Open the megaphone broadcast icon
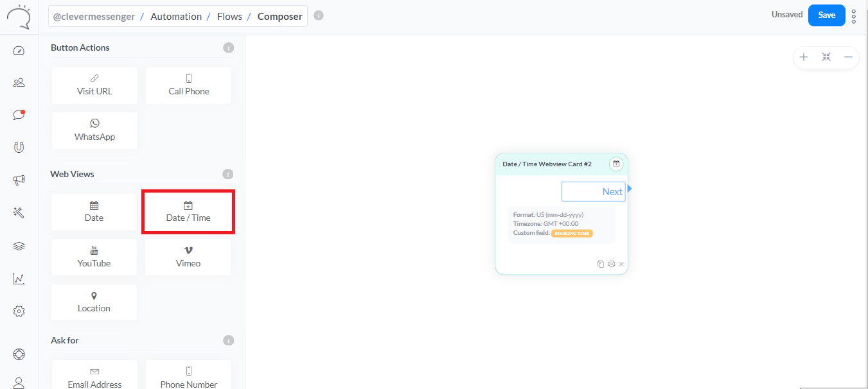 (19, 180)
